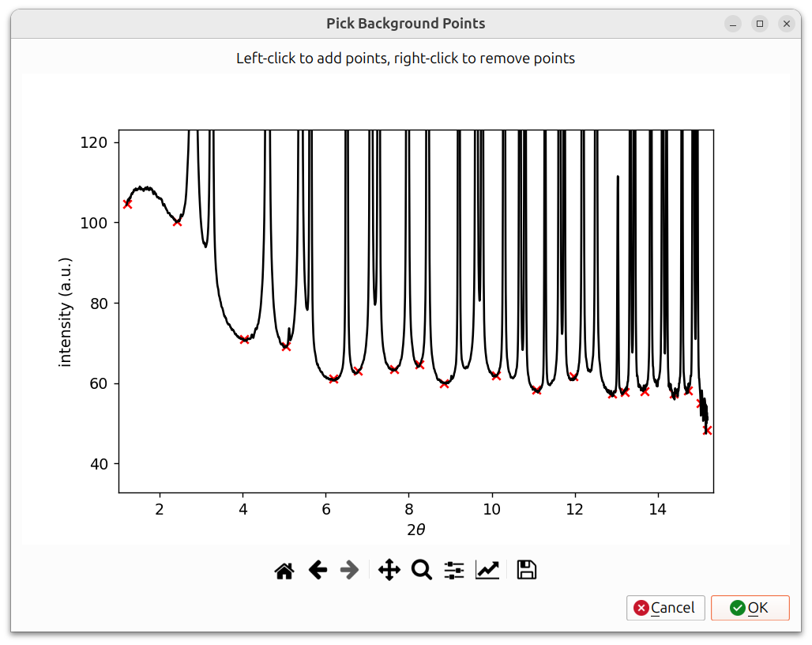Activate the pan/move axes tool
Viewport: 812px width, 645px height.
click(x=389, y=571)
